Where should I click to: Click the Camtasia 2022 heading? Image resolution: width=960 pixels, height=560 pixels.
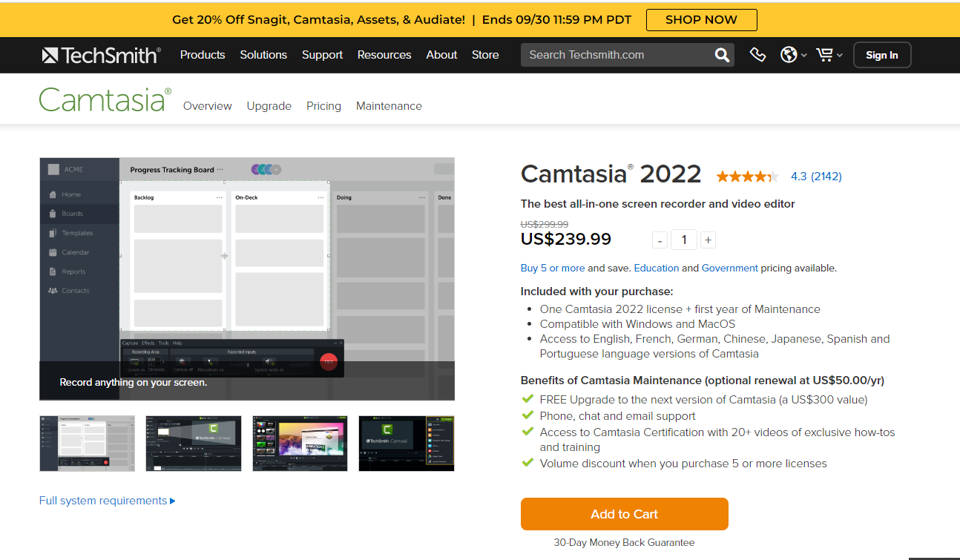pos(611,174)
